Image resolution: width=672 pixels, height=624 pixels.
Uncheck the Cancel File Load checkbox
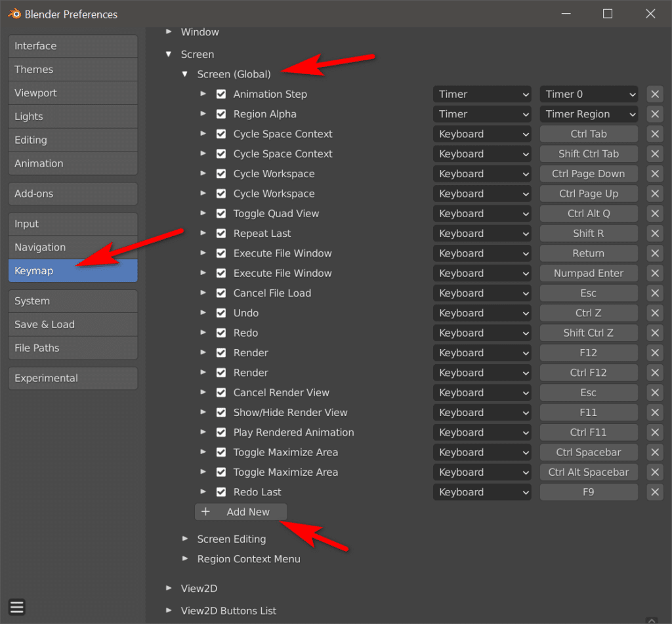coord(221,293)
